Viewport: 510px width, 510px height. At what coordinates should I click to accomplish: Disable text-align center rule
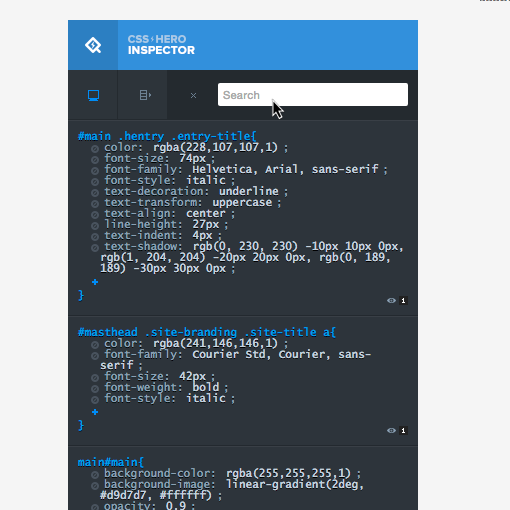click(95, 215)
